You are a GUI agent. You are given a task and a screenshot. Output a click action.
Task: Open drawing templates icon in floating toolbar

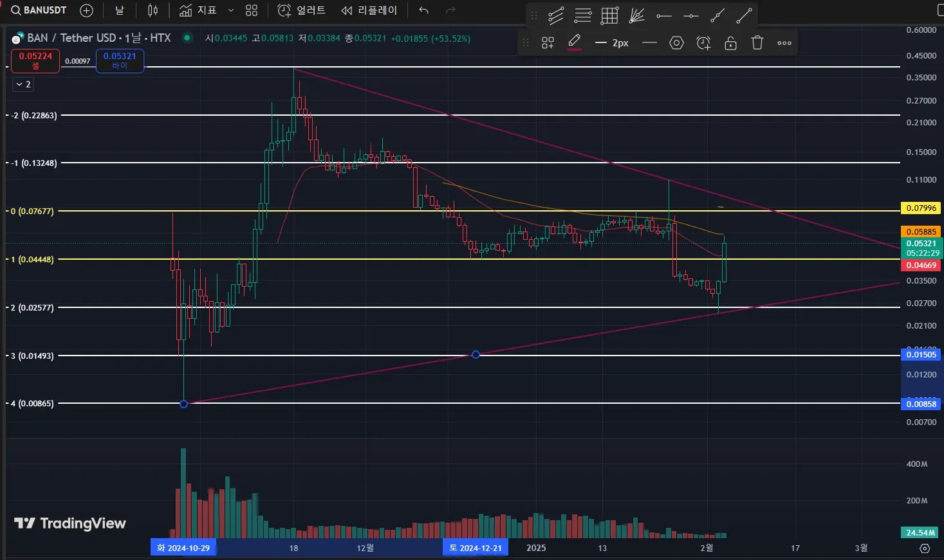tap(548, 43)
